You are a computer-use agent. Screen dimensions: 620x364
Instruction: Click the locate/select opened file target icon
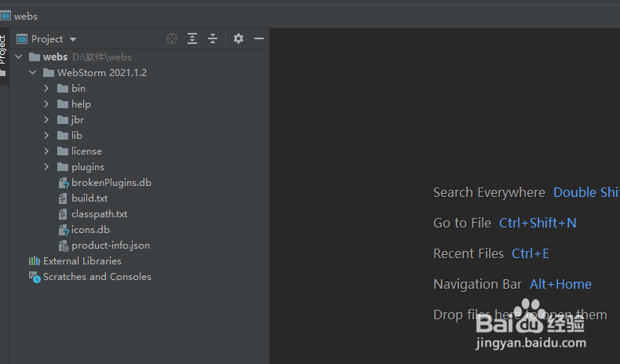pyautogui.click(x=172, y=38)
